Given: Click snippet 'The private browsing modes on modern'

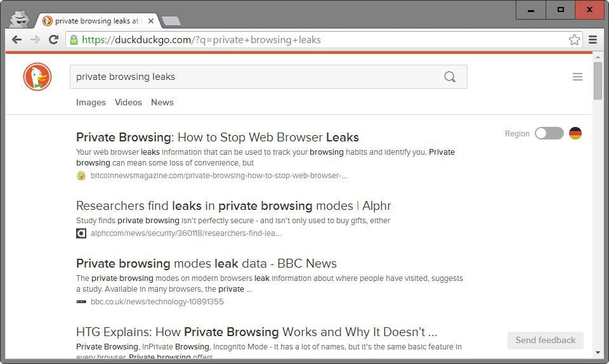Looking at the screenshot, I should click(x=270, y=283).
